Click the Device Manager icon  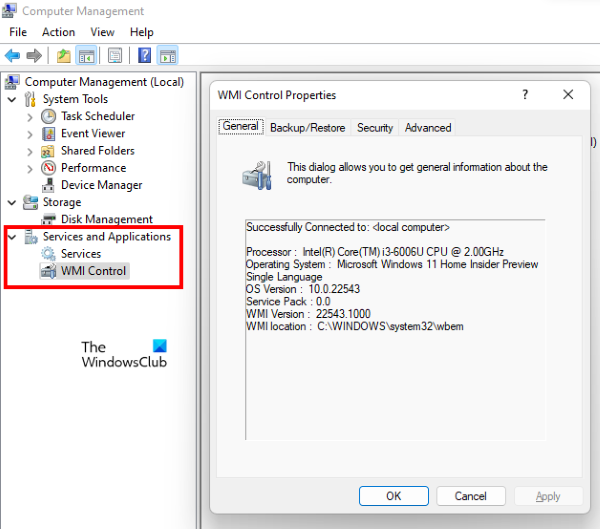tap(48, 185)
